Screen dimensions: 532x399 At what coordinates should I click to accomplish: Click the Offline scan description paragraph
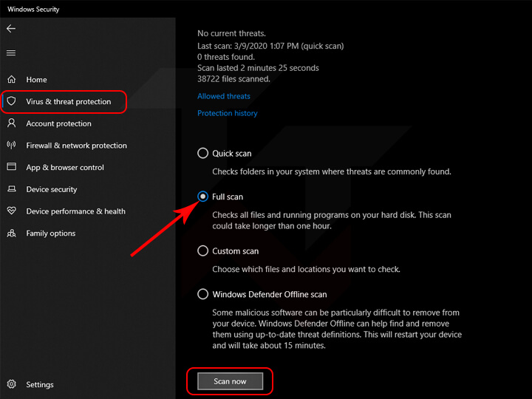click(x=337, y=329)
